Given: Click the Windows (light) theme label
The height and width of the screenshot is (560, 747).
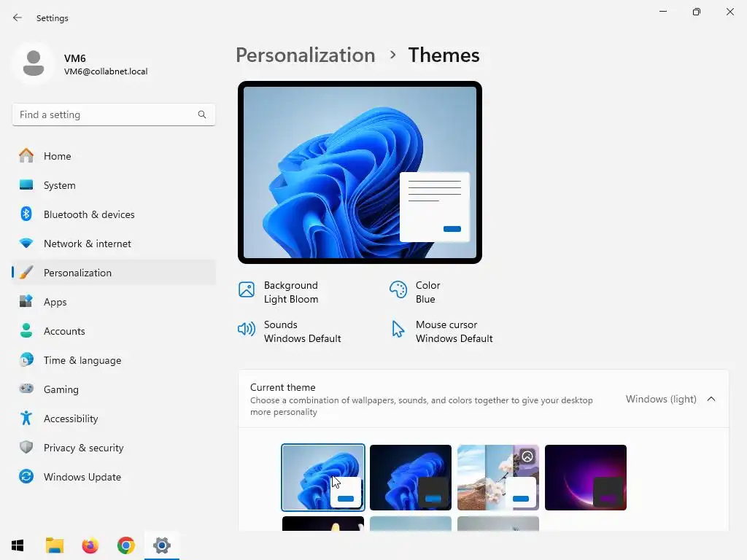Looking at the screenshot, I should tap(661, 399).
